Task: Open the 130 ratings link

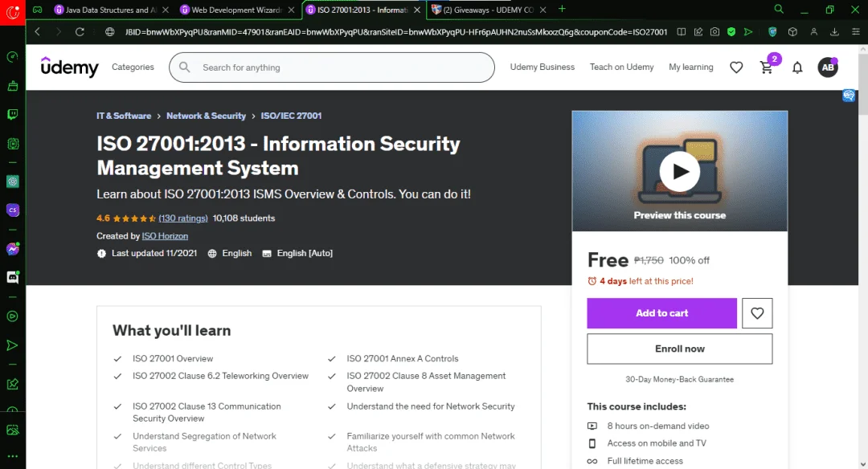Action: (183, 218)
